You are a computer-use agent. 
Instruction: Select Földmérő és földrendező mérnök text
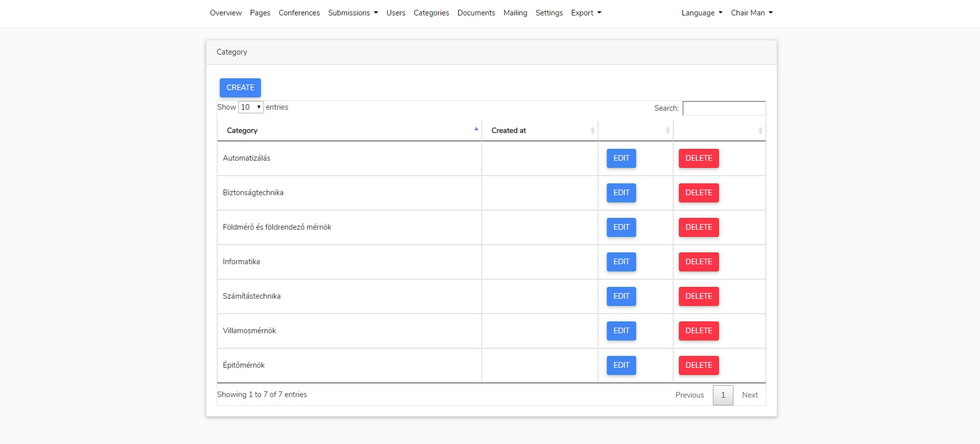tap(277, 227)
